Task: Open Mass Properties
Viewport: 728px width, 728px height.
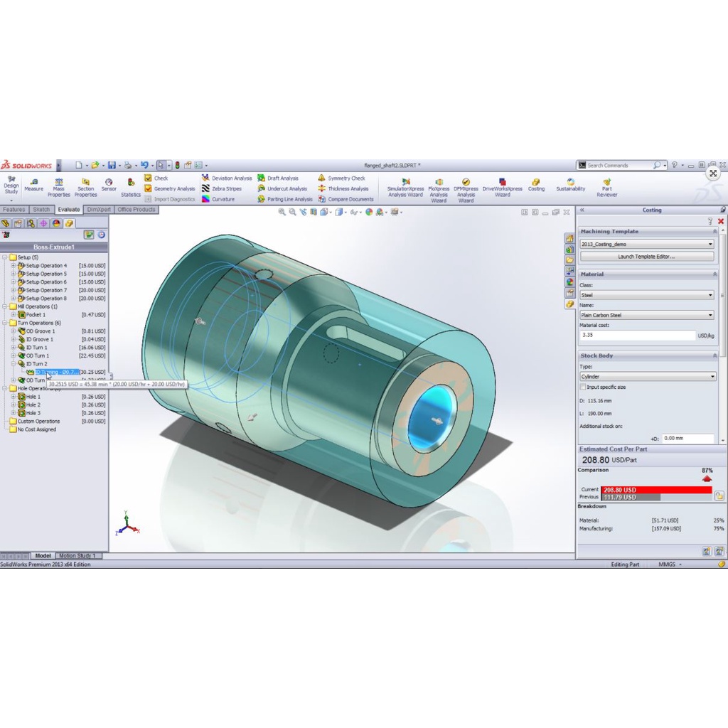Action: click(59, 185)
